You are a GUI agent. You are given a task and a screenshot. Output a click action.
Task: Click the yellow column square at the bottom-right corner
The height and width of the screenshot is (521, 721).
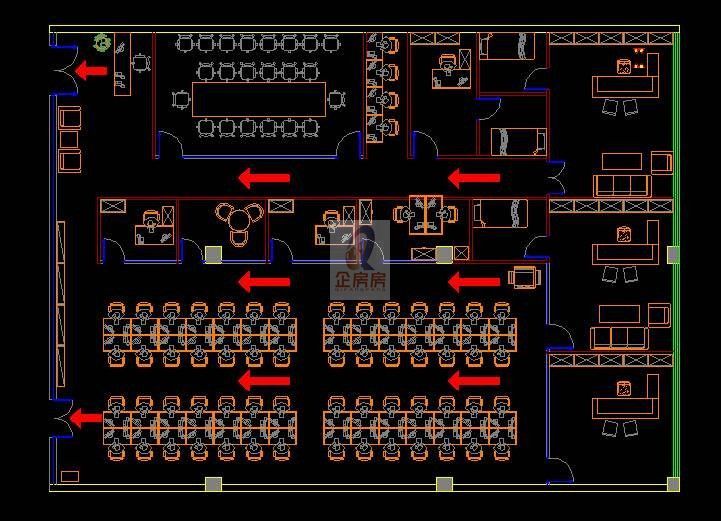tap(673, 485)
